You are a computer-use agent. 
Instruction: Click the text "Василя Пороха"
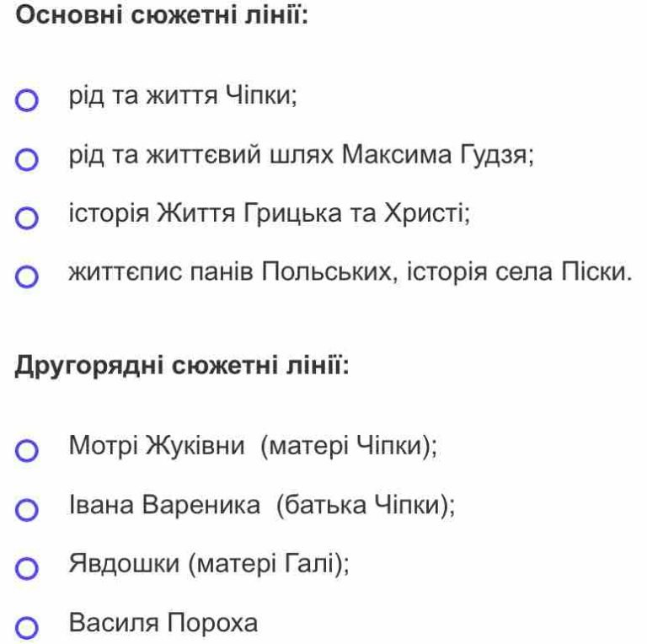[163, 623]
